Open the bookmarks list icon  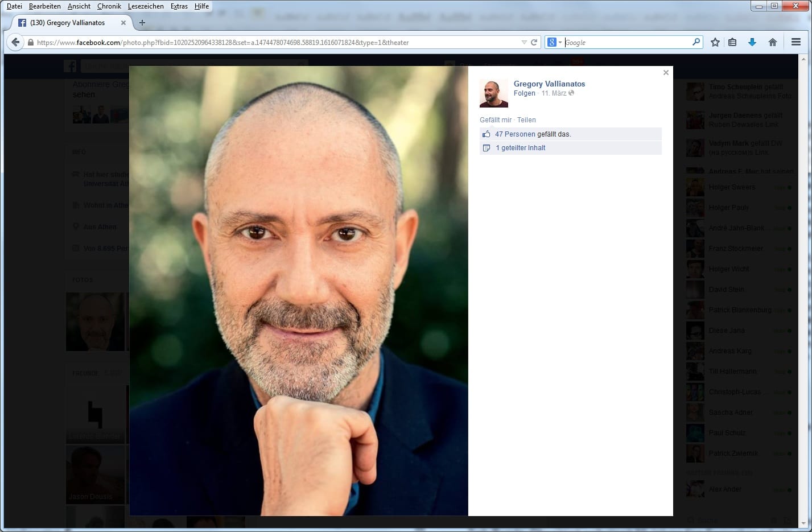732,42
